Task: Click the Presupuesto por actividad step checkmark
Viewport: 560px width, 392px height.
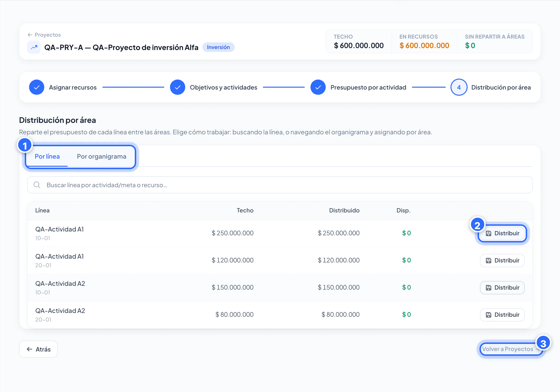Action: [x=318, y=87]
